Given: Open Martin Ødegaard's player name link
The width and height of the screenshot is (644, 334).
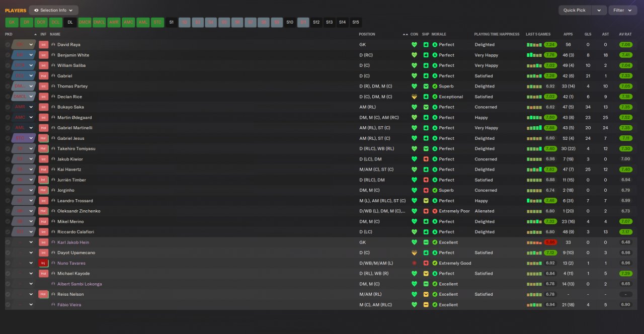Looking at the screenshot, I should click(74, 117).
